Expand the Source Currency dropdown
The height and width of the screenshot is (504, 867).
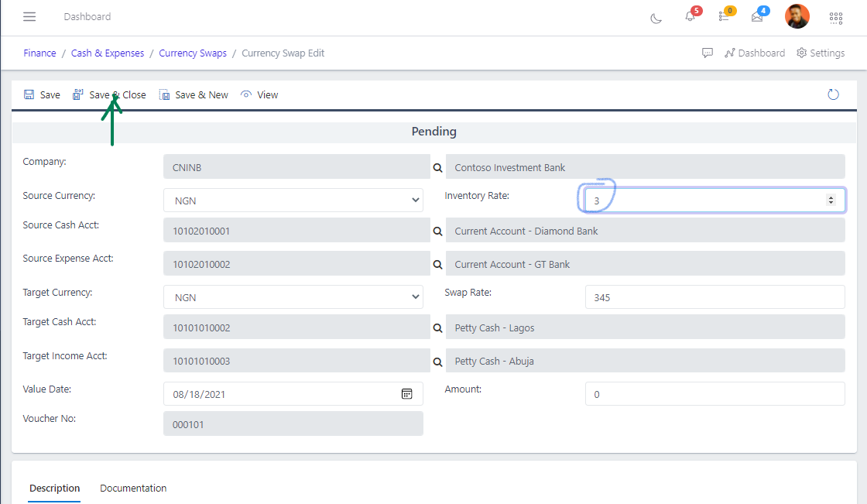pos(293,201)
